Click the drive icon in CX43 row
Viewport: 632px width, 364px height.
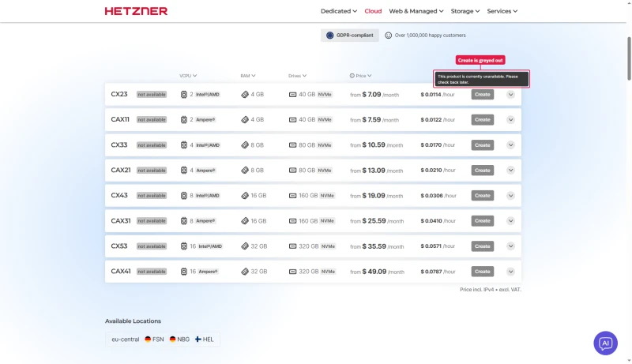click(x=292, y=196)
